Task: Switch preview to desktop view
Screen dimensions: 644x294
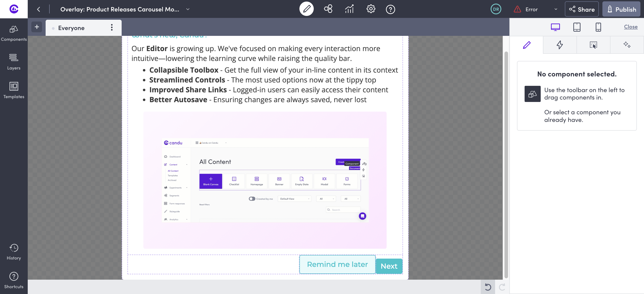Action: tap(555, 27)
